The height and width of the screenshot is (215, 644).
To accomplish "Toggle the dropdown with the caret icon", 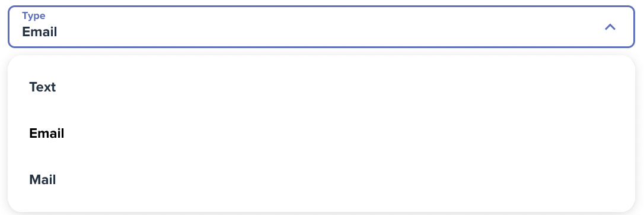I will click(x=610, y=27).
